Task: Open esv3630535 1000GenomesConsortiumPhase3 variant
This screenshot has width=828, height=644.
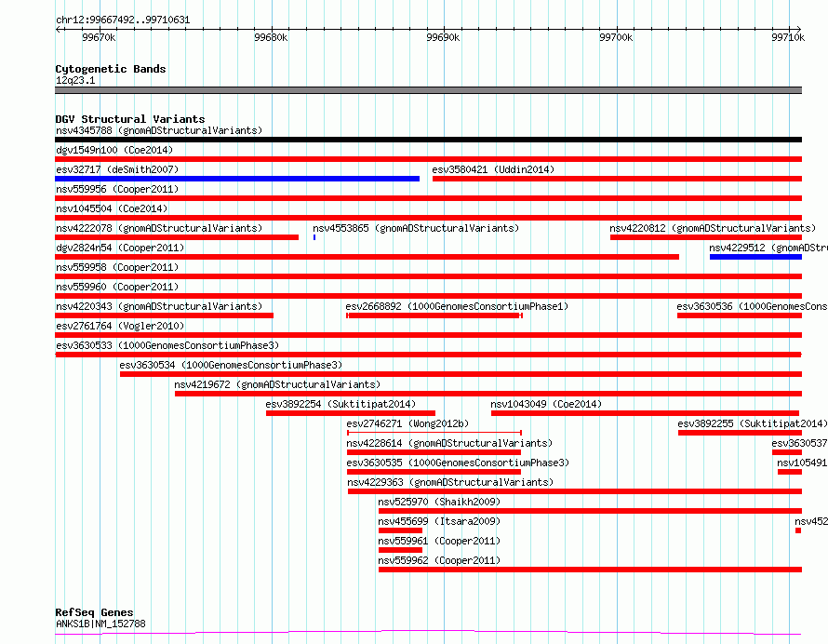Action: tap(458, 463)
